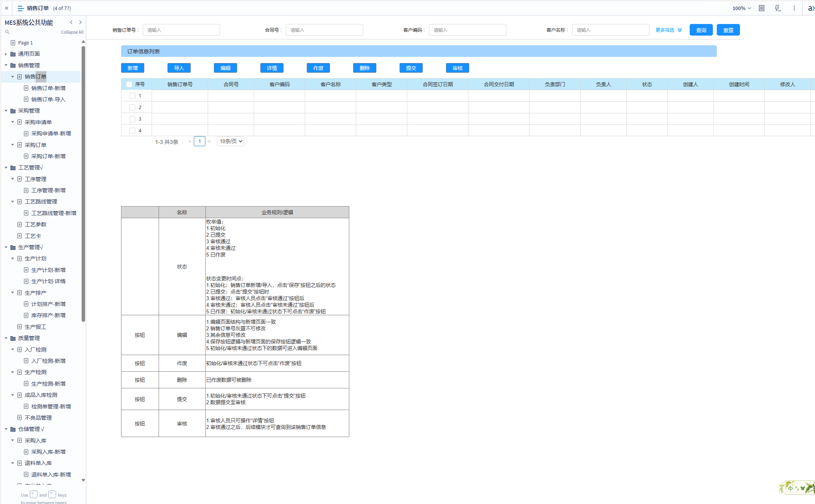815x504 pixels.
Task: Open the 10条/页 page size dropdown
Action: click(231, 142)
